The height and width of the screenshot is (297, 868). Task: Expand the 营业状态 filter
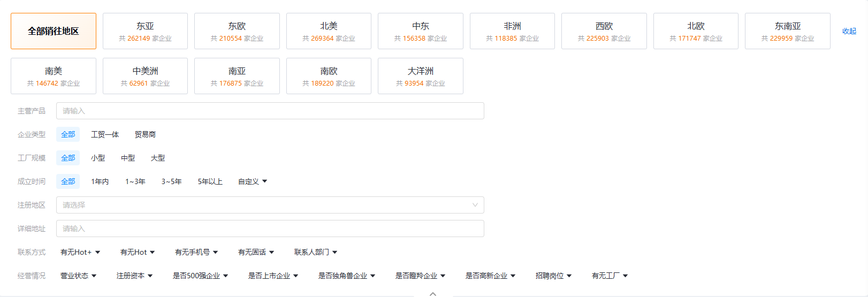[78, 276]
